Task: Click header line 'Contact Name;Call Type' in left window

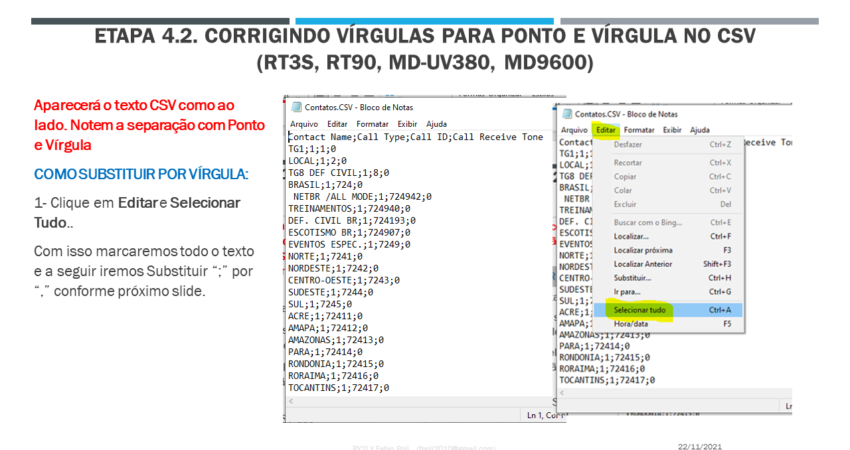Action: click(x=416, y=137)
